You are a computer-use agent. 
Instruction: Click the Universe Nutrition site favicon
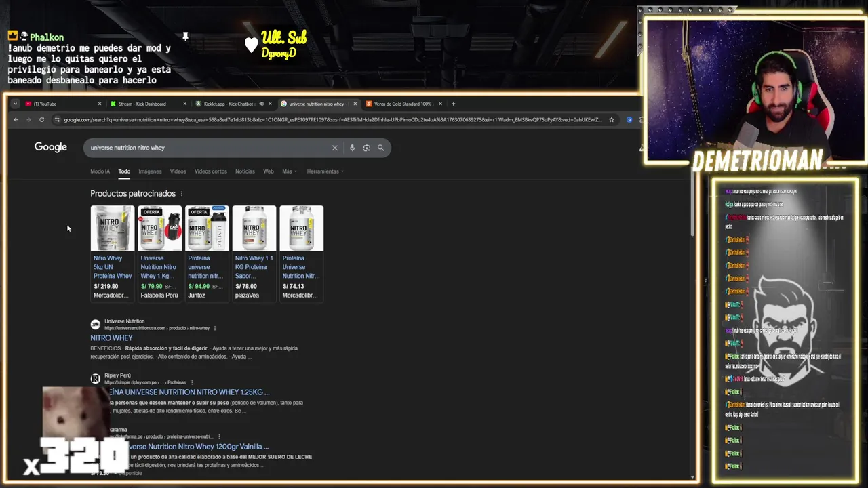pyautogui.click(x=96, y=325)
